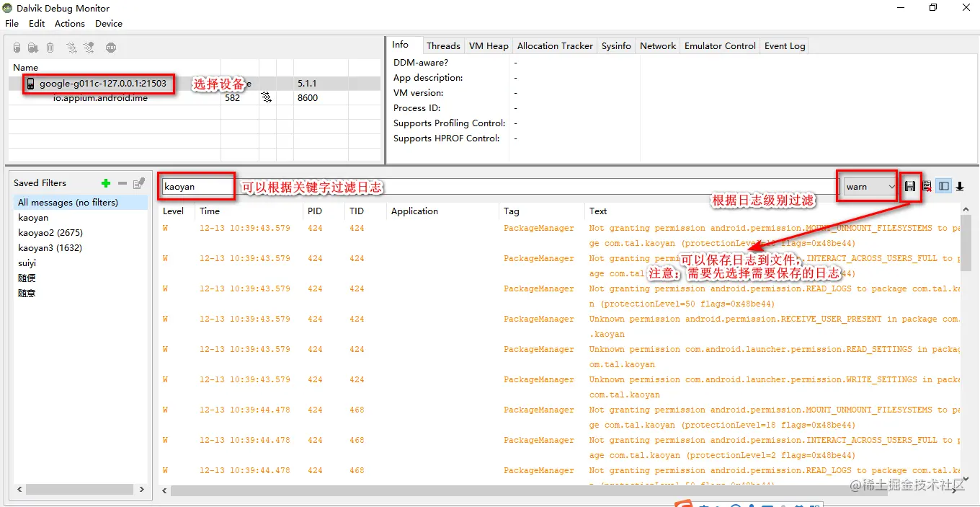Toggle the Scroll Lock down-arrow icon

(960, 186)
